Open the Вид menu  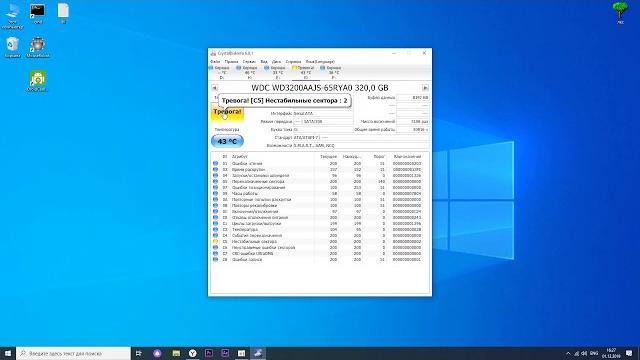click(264, 62)
